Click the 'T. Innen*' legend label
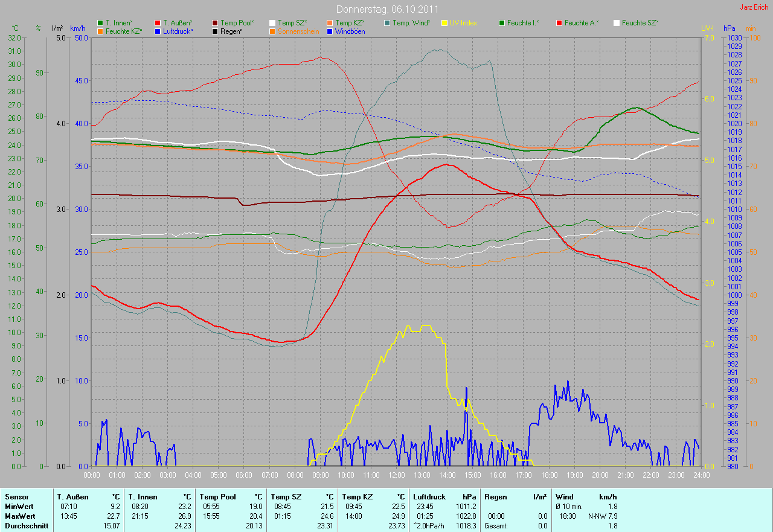 click(x=119, y=23)
